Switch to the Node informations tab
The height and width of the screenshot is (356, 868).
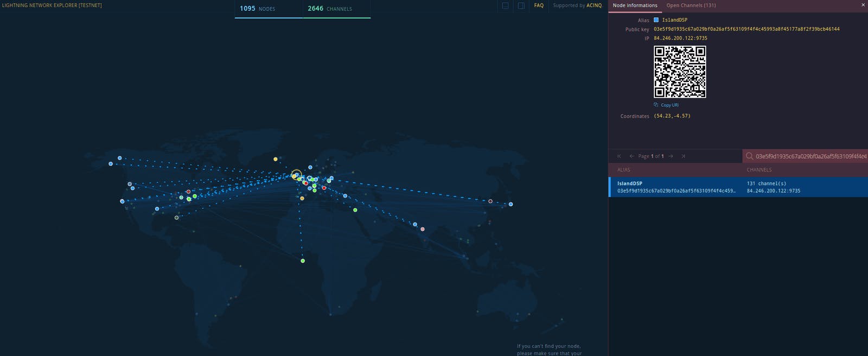(635, 5)
